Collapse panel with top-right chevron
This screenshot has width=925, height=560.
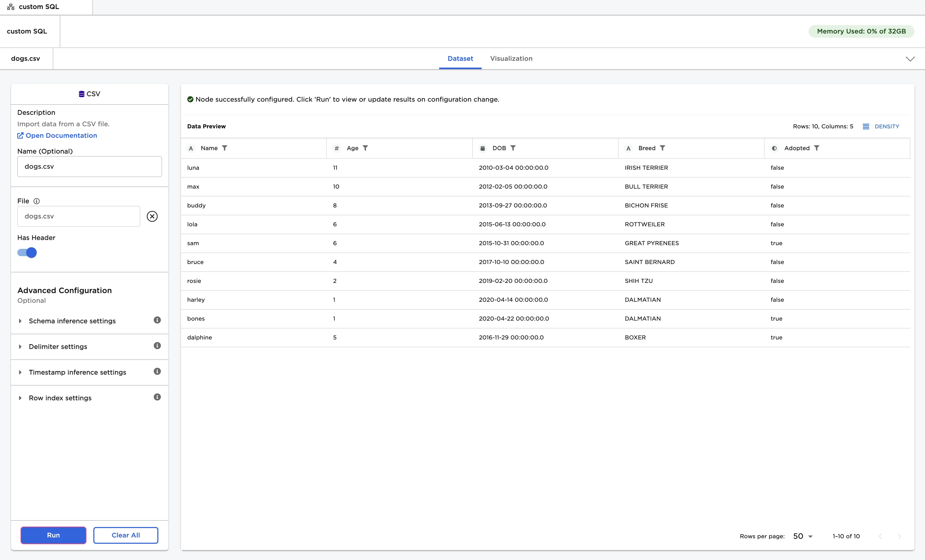click(x=910, y=59)
